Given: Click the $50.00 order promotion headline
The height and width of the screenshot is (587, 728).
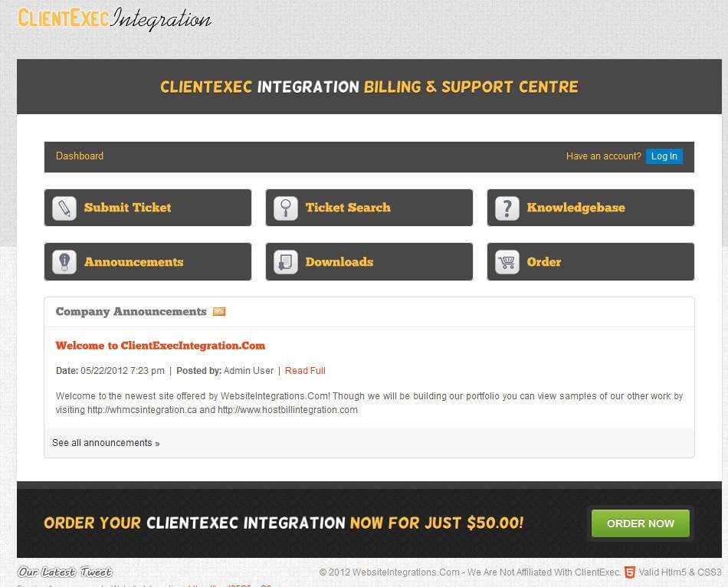Looking at the screenshot, I should pos(284,523).
